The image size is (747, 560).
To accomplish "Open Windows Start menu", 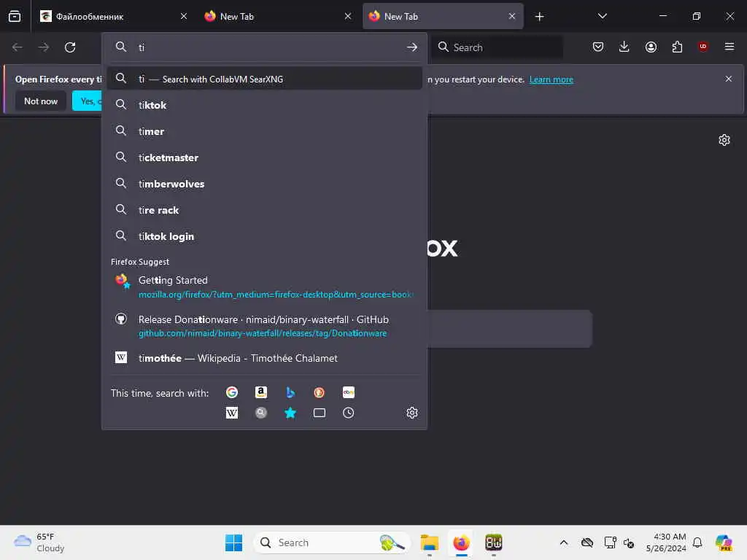I will 233,542.
